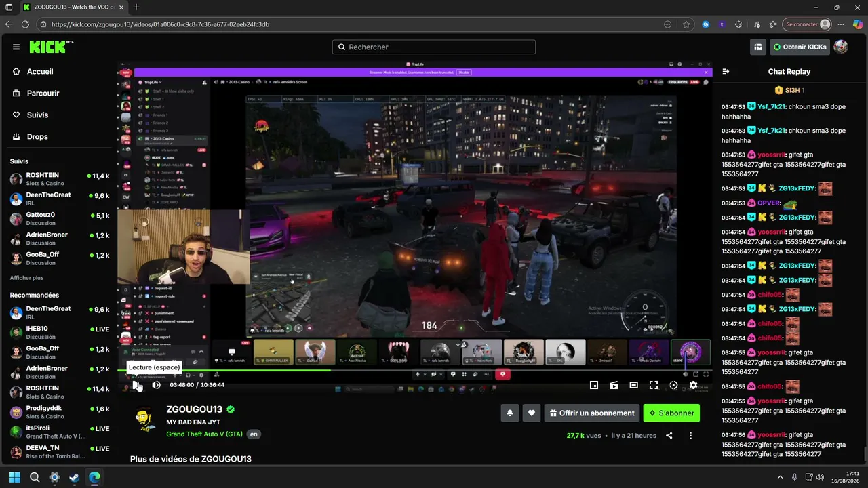Open the purple 't' browser extension
Viewport: 868px width, 488px height.
pos(722,24)
